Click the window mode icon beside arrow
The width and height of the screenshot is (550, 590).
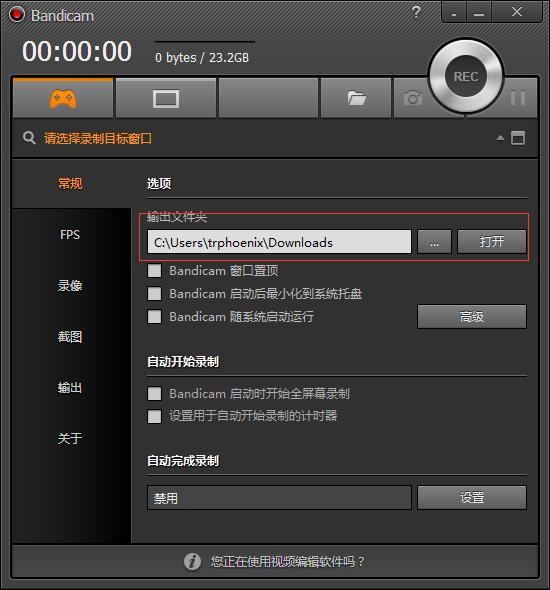518,138
